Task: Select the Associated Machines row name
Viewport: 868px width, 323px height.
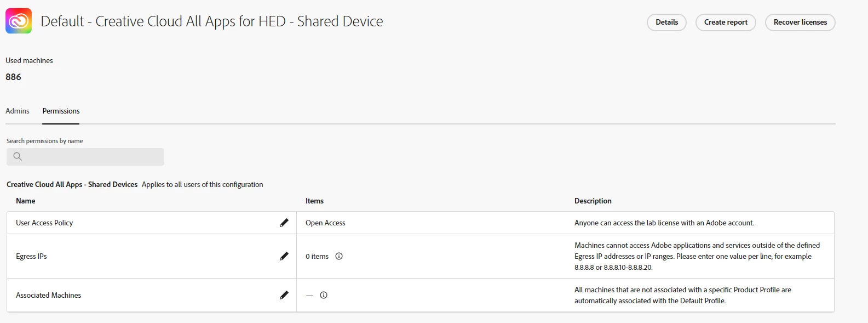Action: point(48,295)
